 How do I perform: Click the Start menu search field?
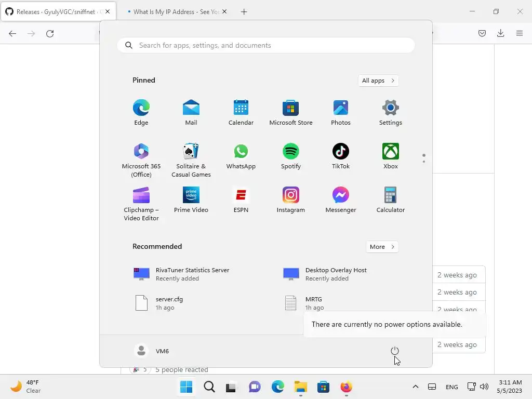point(266,46)
